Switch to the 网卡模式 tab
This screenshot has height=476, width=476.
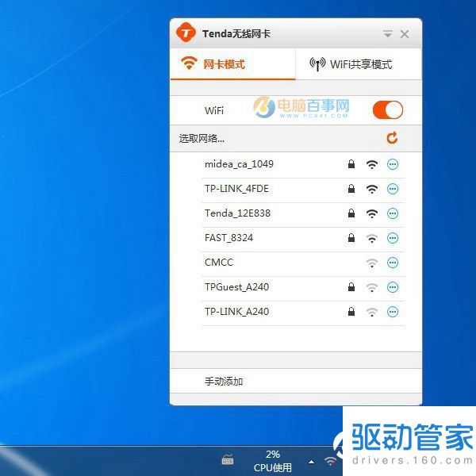click(232, 64)
